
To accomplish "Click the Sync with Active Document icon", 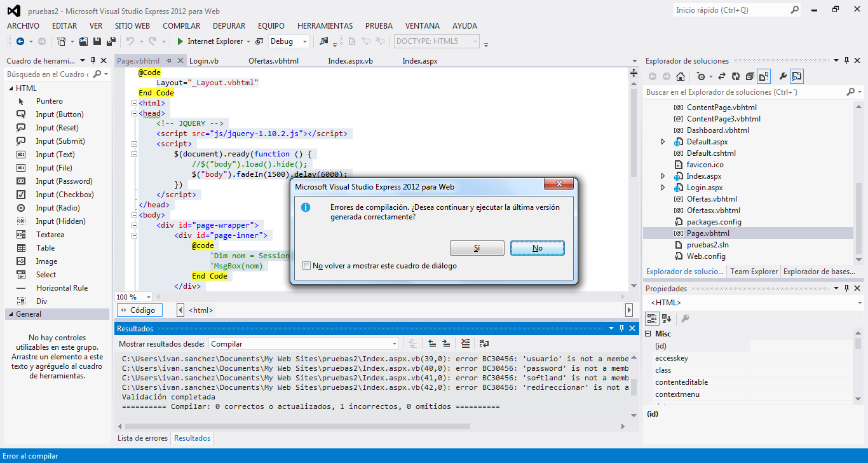I will [722, 76].
